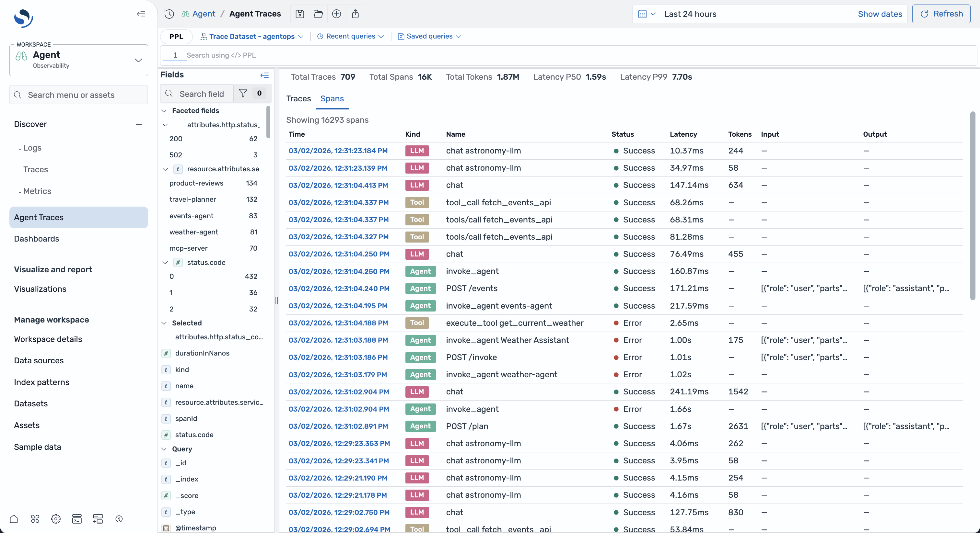Open the Dev Tools console icon in bottom bar
The height and width of the screenshot is (533, 980).
point(77,519)
